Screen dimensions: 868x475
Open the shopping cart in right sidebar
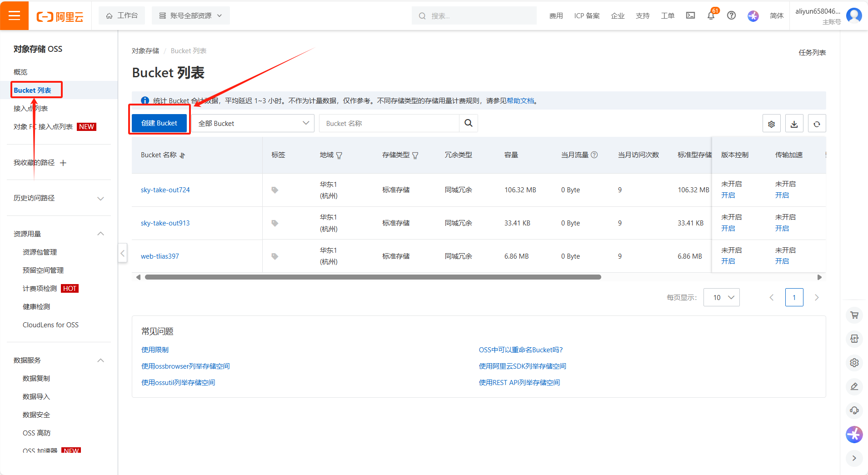(x=854, y=315)
